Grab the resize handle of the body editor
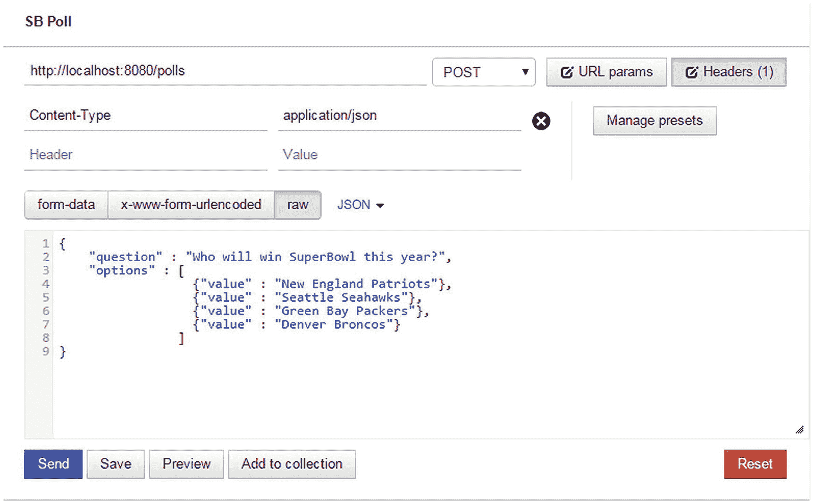This screenshot has width=814, height=504. [x=799, y=430]
